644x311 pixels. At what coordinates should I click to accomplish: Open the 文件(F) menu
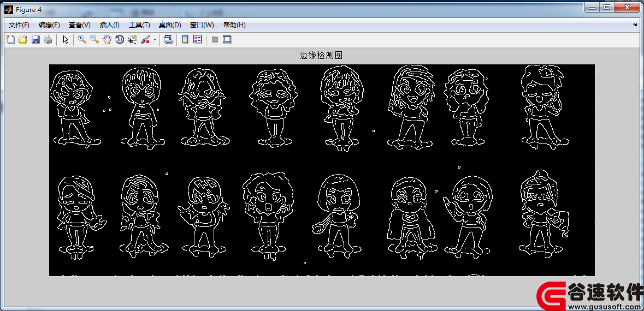(x=19, y=25)
